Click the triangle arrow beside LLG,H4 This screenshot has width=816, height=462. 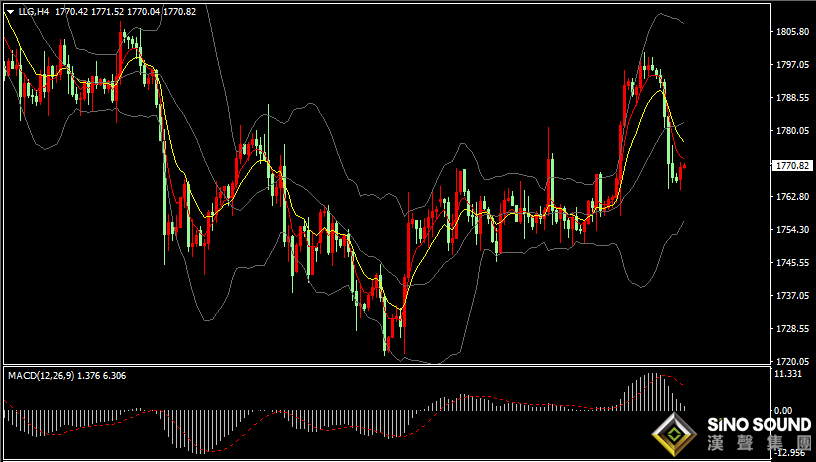10,11
